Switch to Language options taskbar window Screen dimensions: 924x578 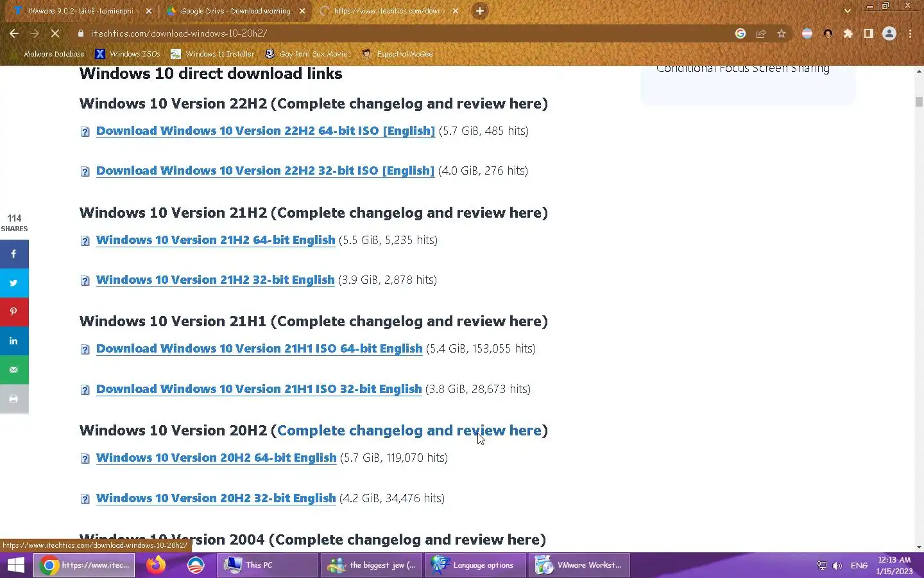coord(475,565)
